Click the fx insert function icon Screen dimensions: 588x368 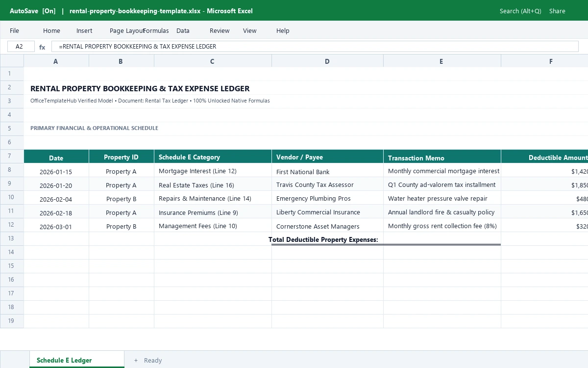pyautogui.click(x=42, y=47)
